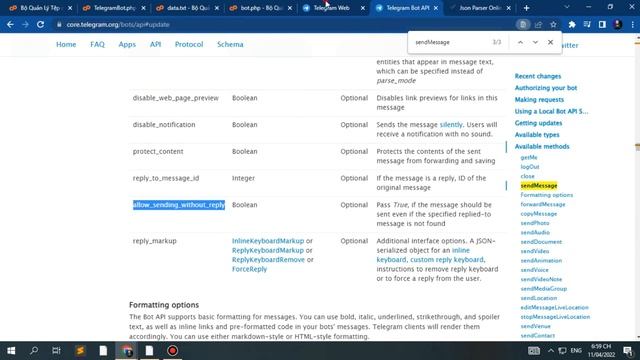Open the share page icon in address bar

click(x=538, y=24)
